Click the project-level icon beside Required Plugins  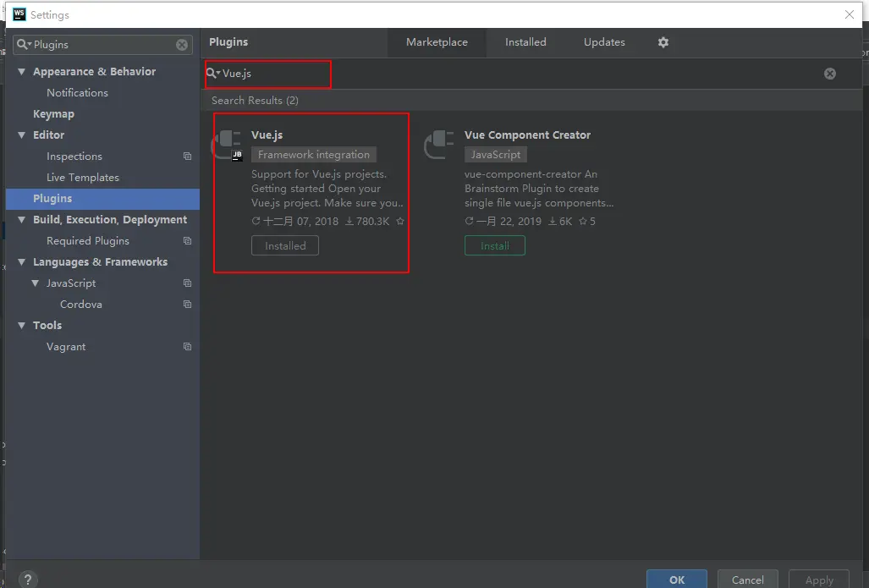pyautogui.click(x=187, y=241)
